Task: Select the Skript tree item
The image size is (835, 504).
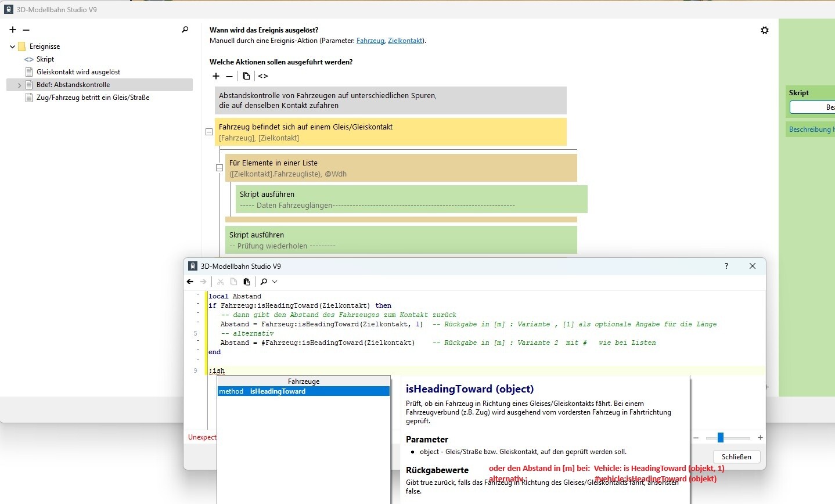Action: 45,59
